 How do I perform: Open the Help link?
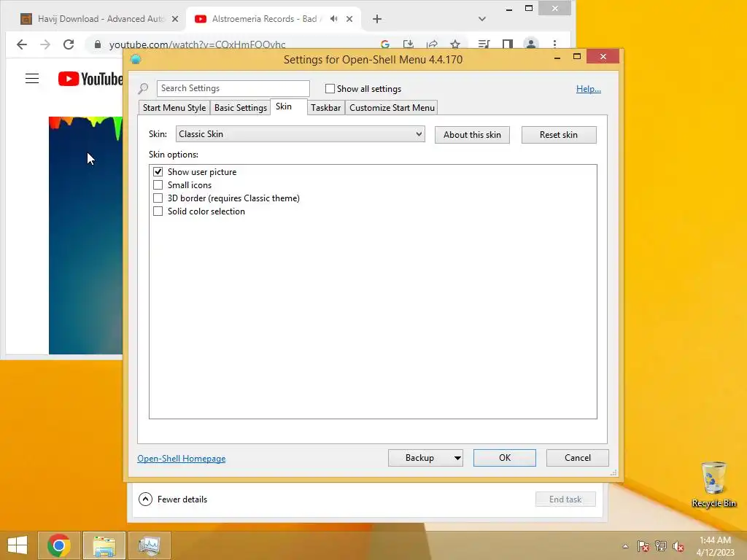click(589, 89)
